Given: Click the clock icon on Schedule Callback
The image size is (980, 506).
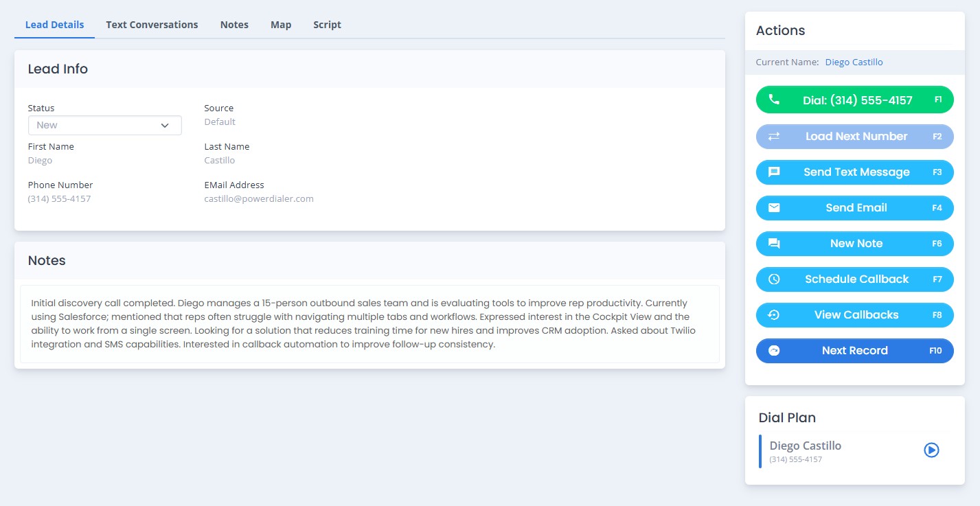Looking at the screenshot, I should click(774, 279).
